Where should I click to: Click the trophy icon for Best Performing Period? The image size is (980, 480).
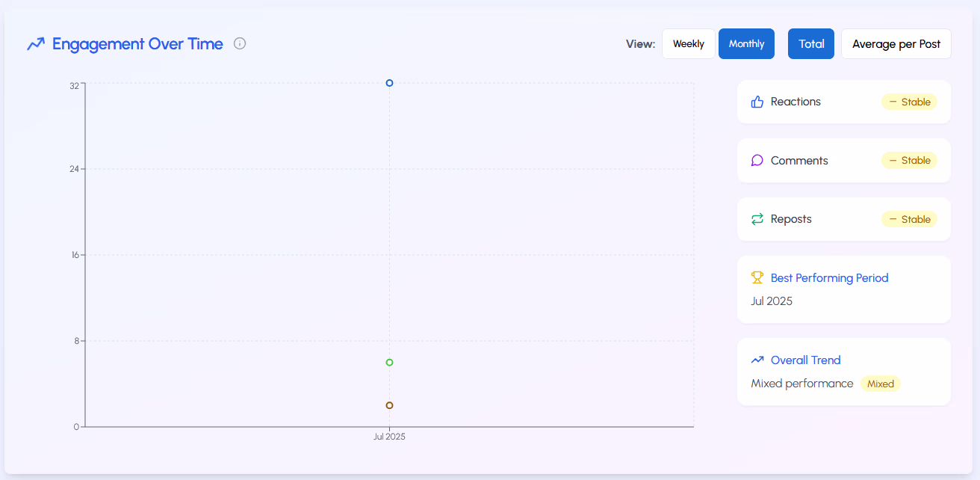tap(757, 277)
